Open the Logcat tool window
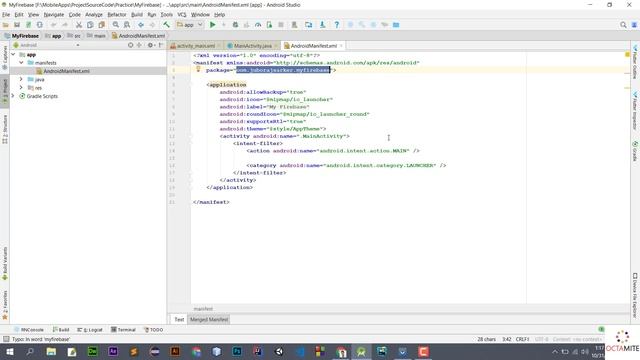Screen dimensions: 640x360 coord(90,330)
